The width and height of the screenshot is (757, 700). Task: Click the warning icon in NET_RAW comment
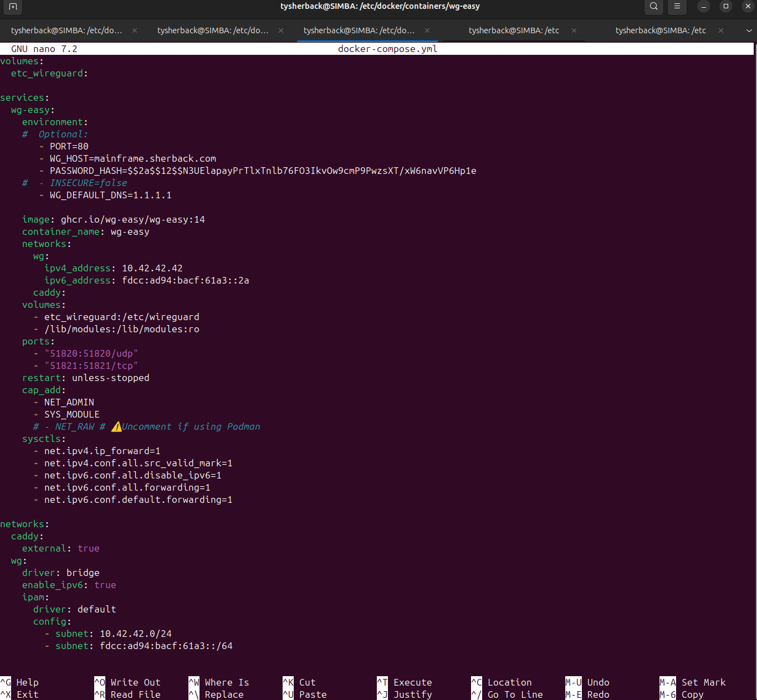116,426
